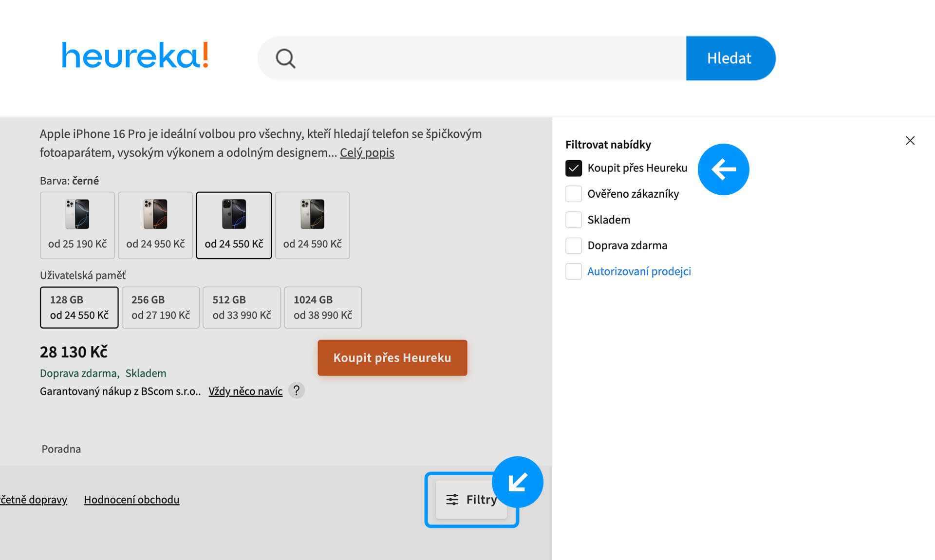
Task: Click the Heureka logo
Action: (135, 56)
